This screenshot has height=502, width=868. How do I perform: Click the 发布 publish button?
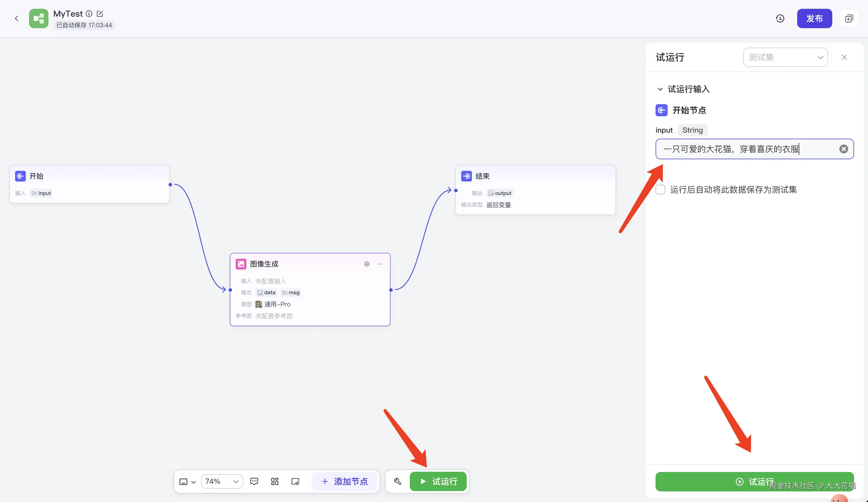pyautogui.click(x=814, y=18)
